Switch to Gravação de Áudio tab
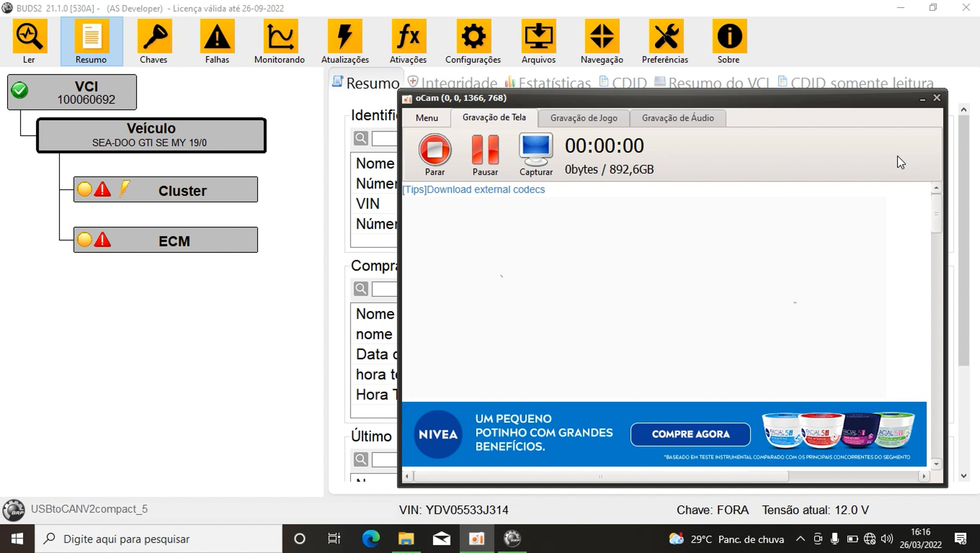The image size is (980, 553). tap(678, 118)
